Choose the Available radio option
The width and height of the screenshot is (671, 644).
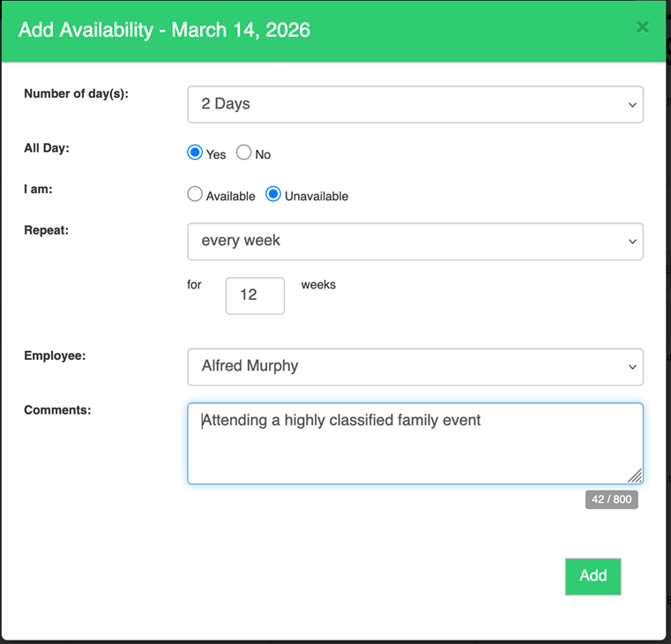pyautogui.click(x=196, y=195)
